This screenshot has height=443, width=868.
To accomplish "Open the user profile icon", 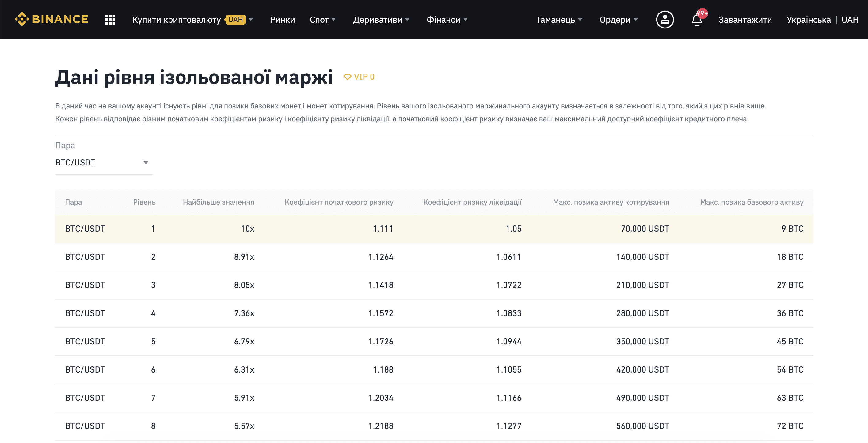I will pyautogui.click(x=665, y=20).
